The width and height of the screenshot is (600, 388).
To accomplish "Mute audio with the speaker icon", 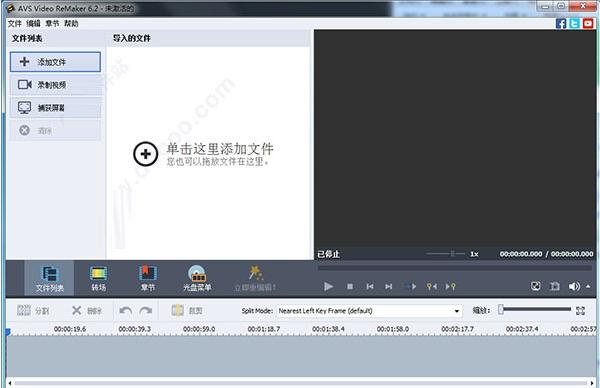I will [574, 286].
